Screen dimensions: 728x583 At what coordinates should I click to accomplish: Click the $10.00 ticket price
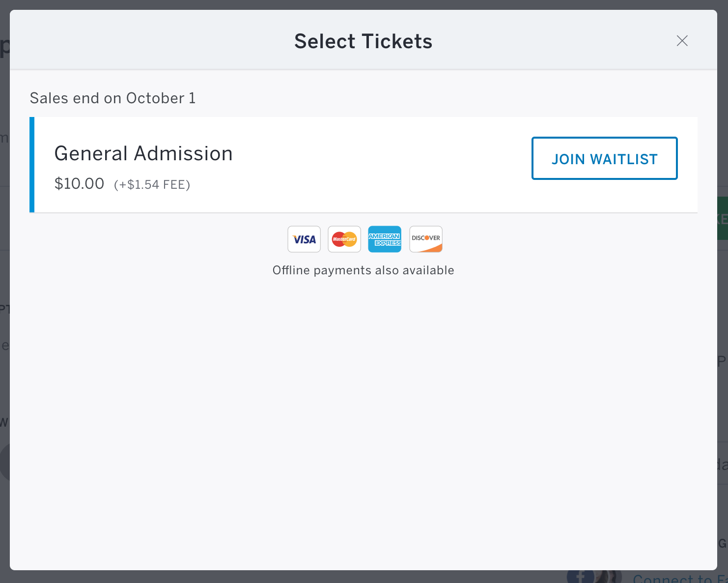tap(79, 183)
